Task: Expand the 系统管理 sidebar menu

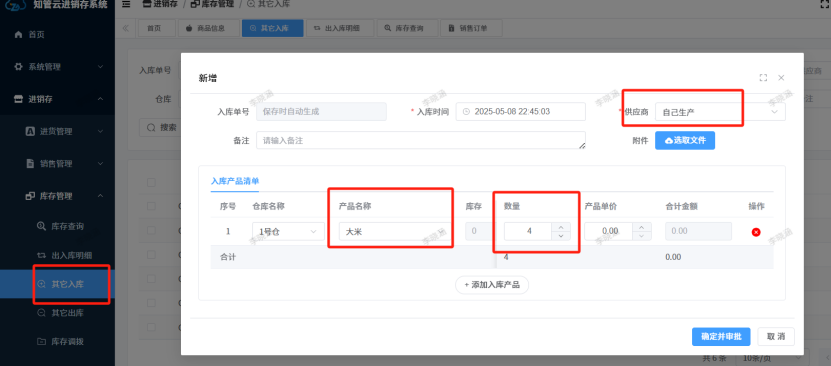Action: pos(57,67)
